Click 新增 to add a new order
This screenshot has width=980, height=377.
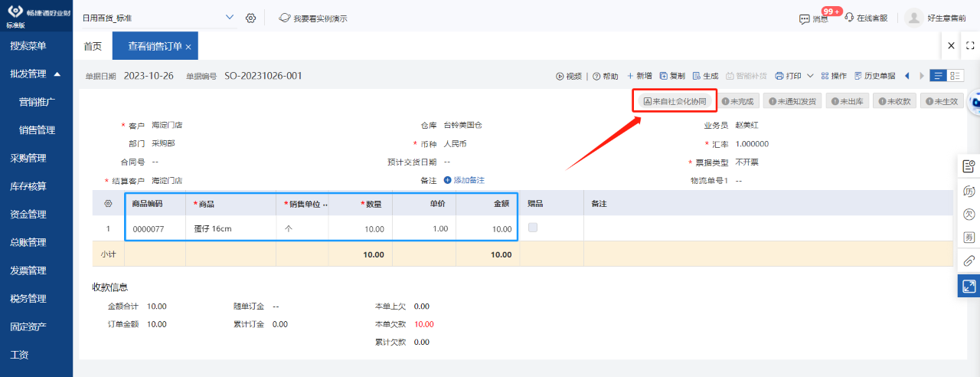click(639, 76)
